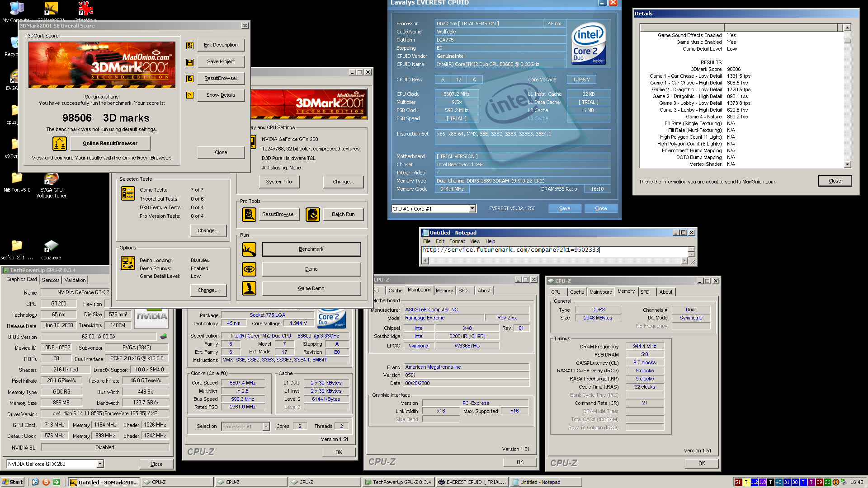Click the tray temperature icon showing 51
Screen dimensions: 868x488
pos(738,482)
